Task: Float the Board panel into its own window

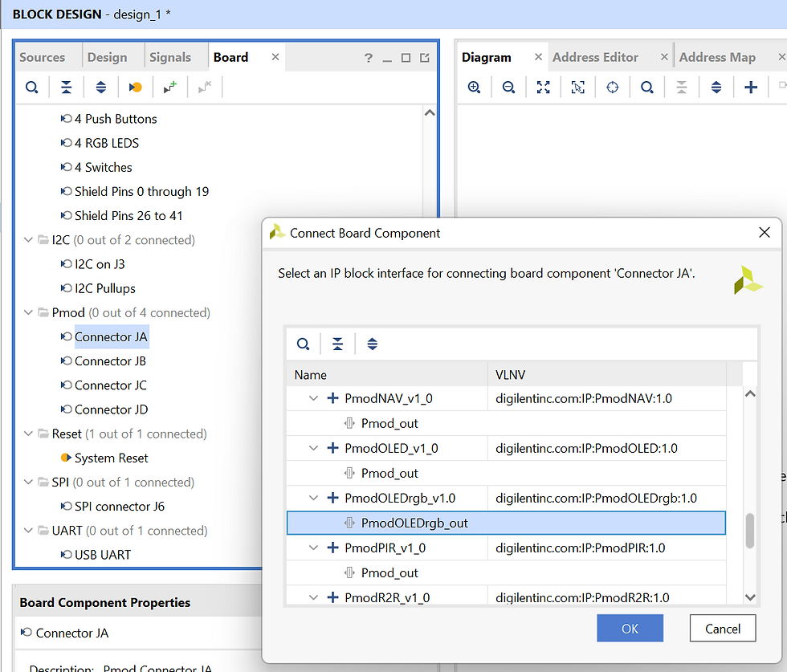Action: 425,58
